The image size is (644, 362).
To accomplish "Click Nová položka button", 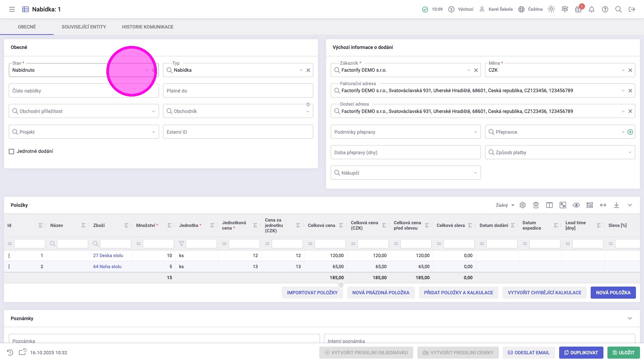I will [613, 293].
